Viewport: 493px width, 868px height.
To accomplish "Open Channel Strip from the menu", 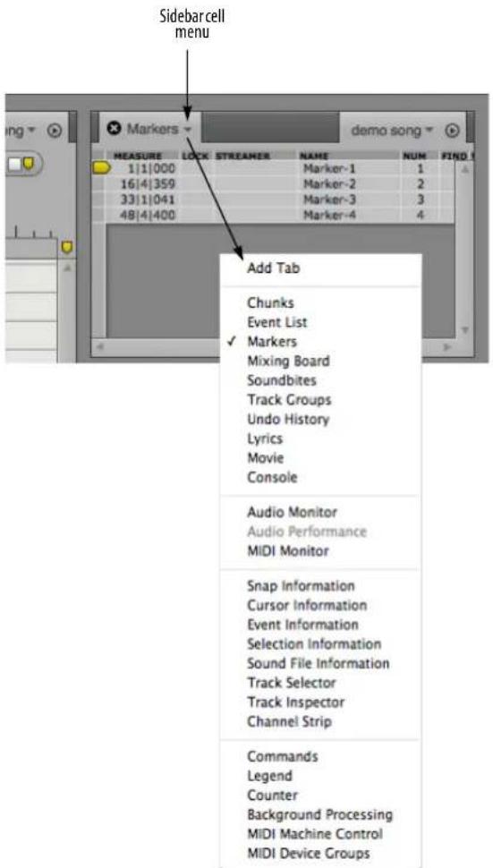I will click(x=289, y=722).
